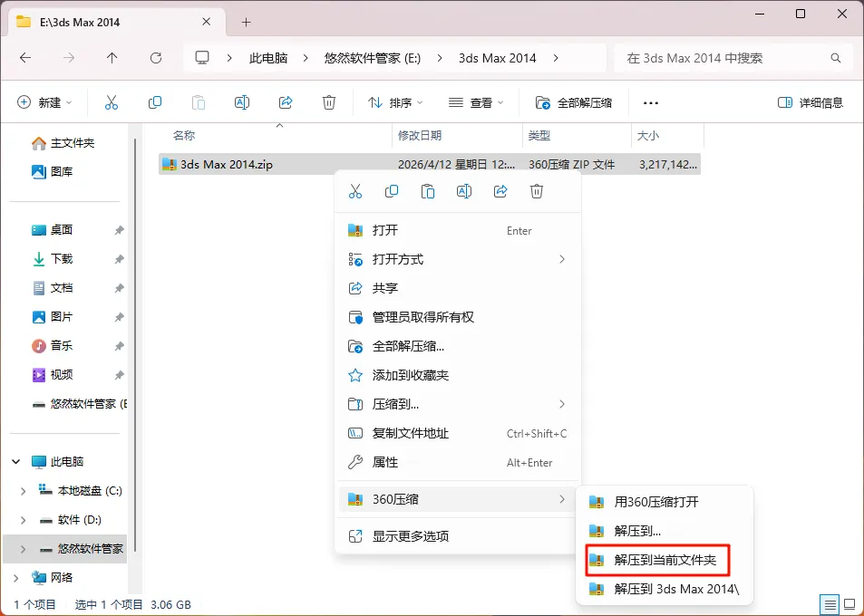Image resolution: width=864 pixels, height=616 pixels.
Task: Switch to large icons view in status bar
Action: pos(850,605)
